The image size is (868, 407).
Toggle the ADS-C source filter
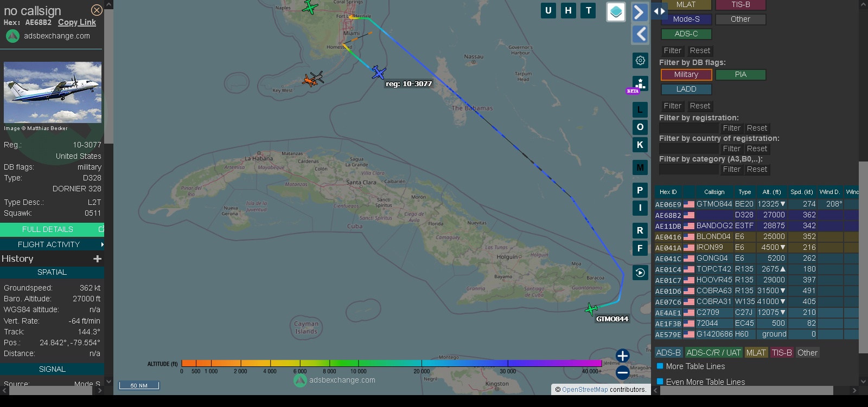point(686,34)
